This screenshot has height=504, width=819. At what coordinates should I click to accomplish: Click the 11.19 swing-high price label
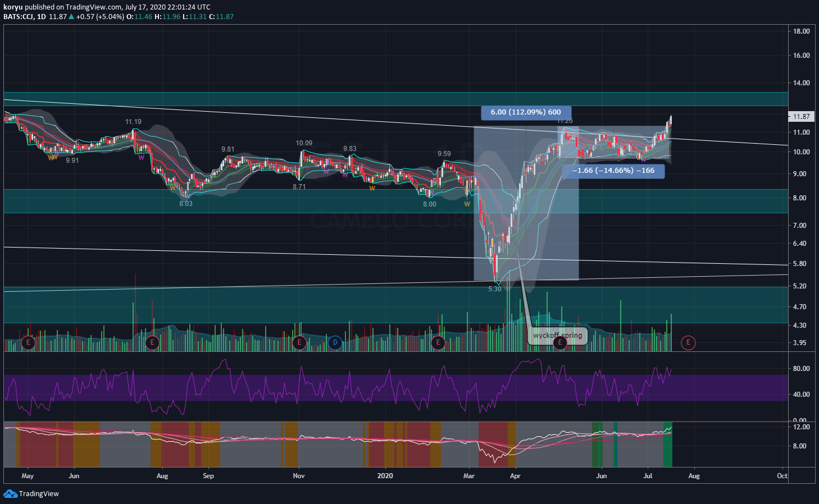pyautogui.click(x=133, y=122)
